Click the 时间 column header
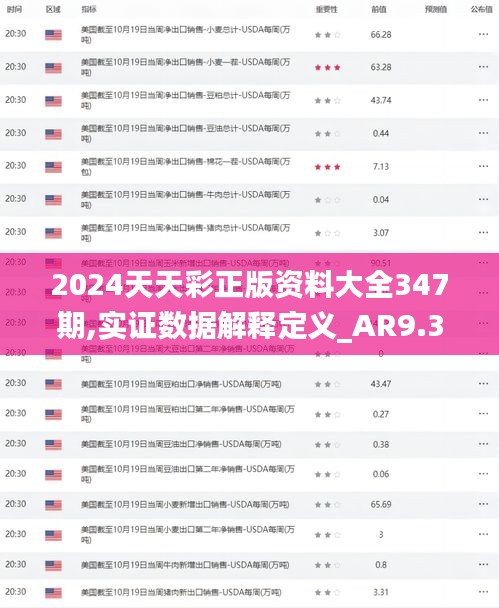Viewport: 499px width, 608px height. [x=14, y=9]
